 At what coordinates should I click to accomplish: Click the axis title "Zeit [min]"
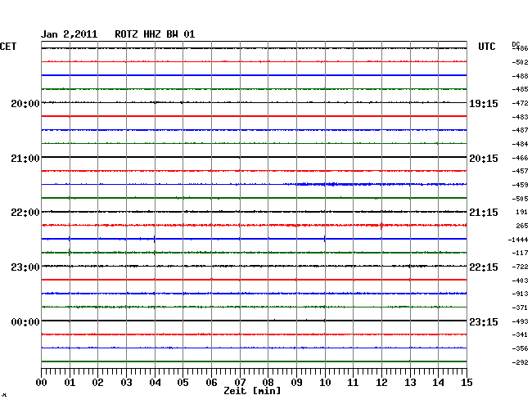(x=252, y=391)
